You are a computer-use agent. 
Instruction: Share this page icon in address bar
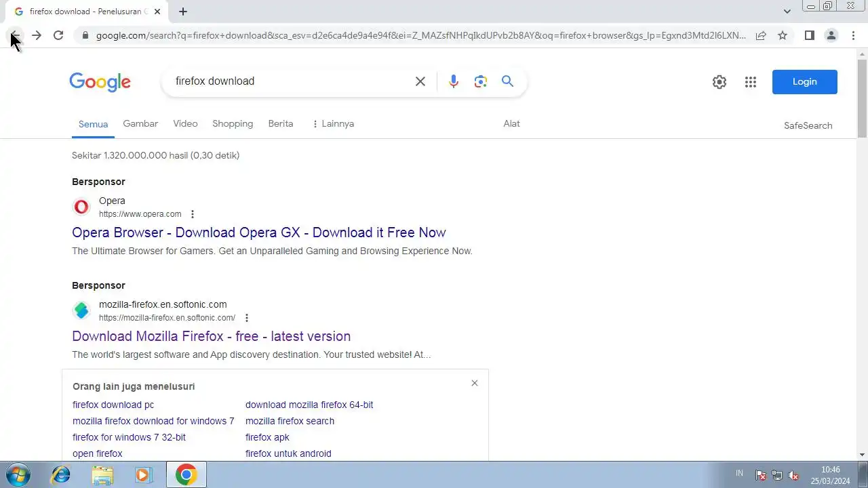[761, 35]
